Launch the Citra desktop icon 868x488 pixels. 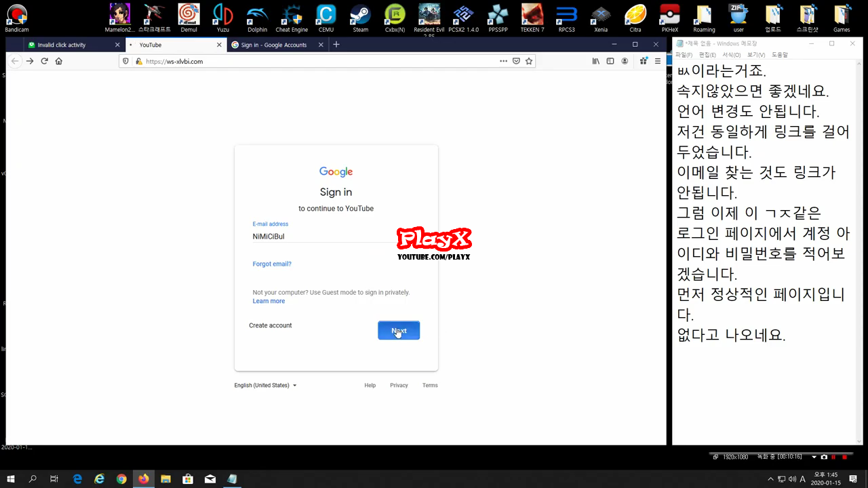click(x=635, y=18)
